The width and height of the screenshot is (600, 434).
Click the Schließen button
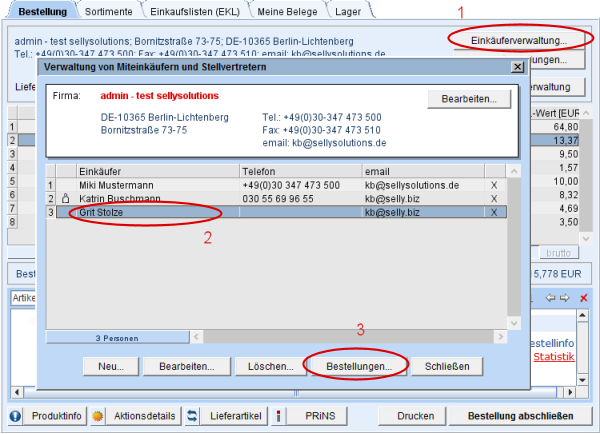447,366
